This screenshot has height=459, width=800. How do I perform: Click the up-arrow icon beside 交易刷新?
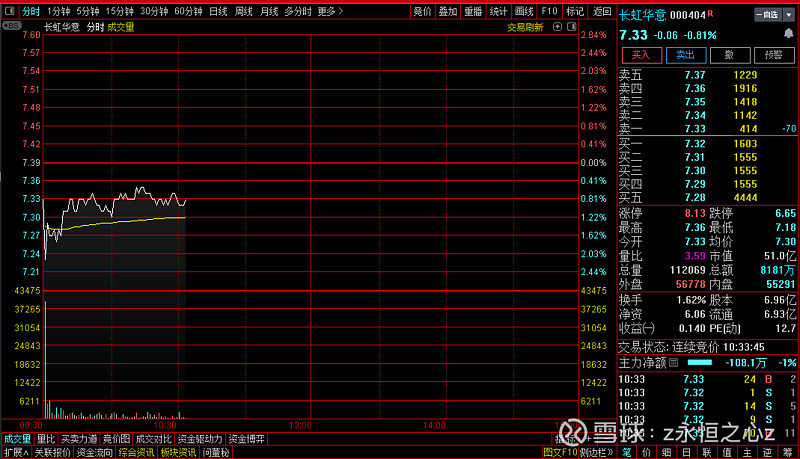tap(557, 27)
